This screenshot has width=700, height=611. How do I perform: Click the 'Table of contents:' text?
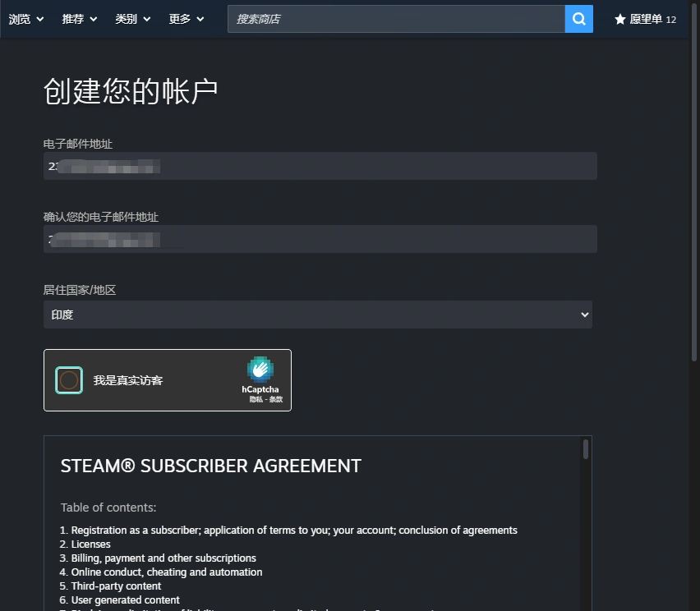(108, 508)
